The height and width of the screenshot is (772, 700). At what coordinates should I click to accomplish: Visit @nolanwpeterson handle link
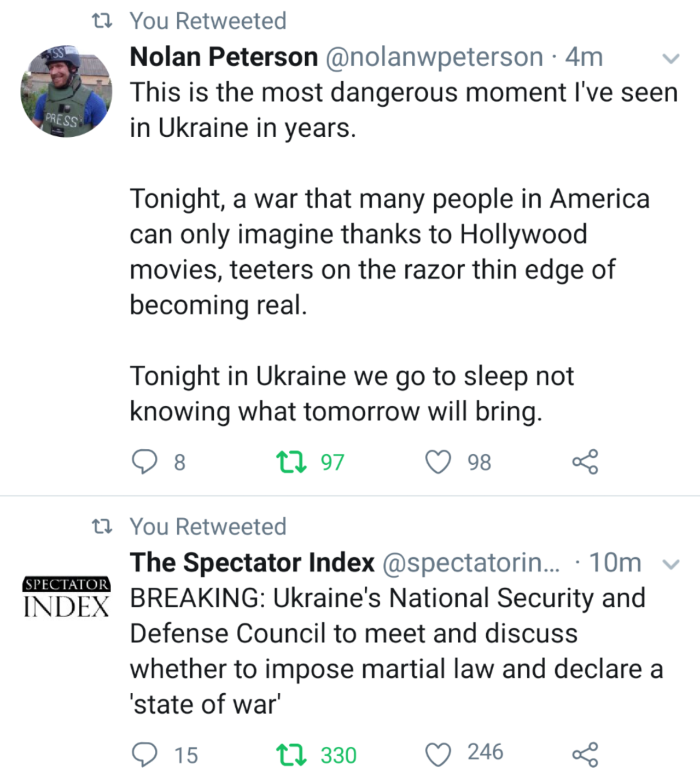click(434, 57)
